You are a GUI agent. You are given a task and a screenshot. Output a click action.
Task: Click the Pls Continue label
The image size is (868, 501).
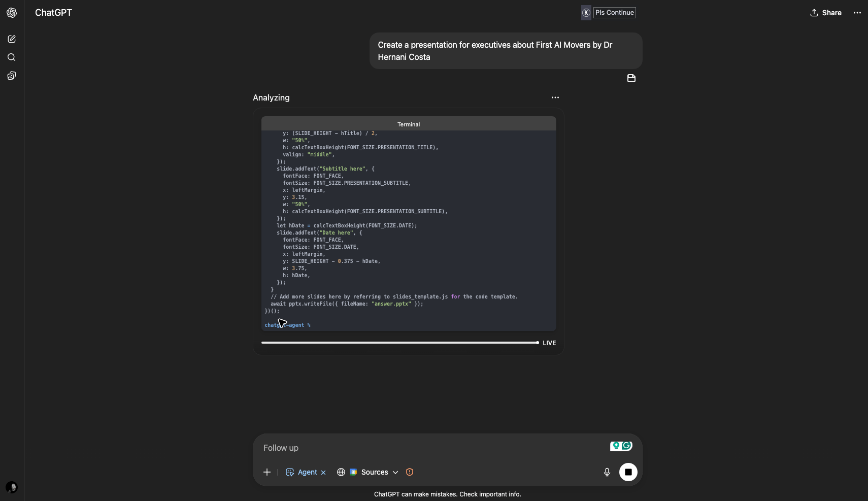pos(615,13)
